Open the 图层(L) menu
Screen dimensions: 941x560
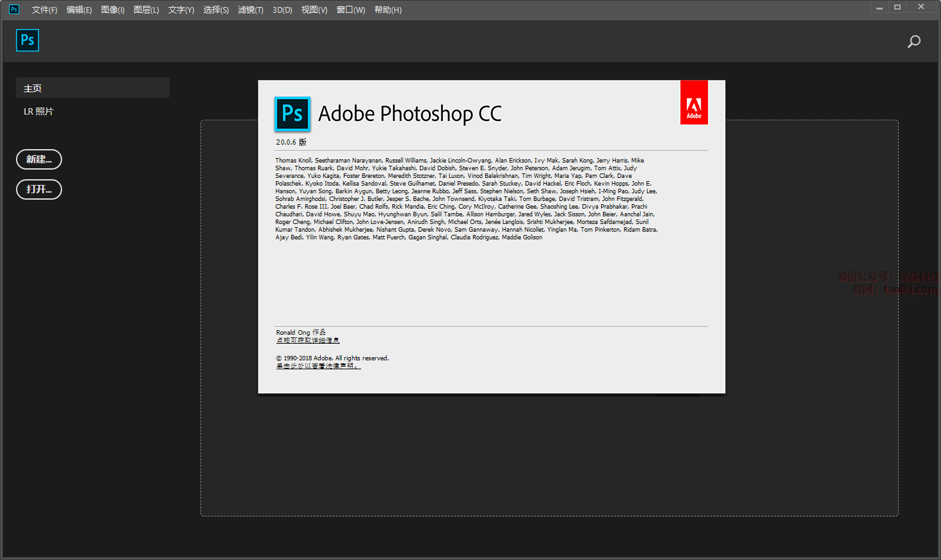tap(146, 10)
